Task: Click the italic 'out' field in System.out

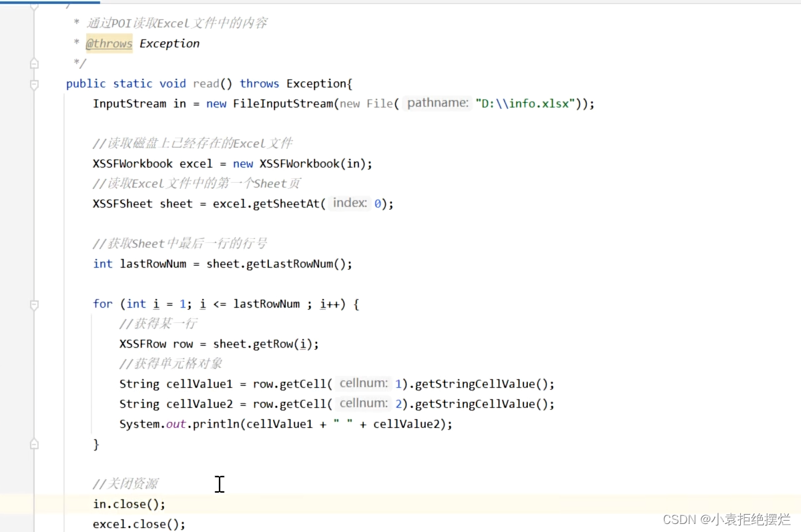Action: pos(176,424)
